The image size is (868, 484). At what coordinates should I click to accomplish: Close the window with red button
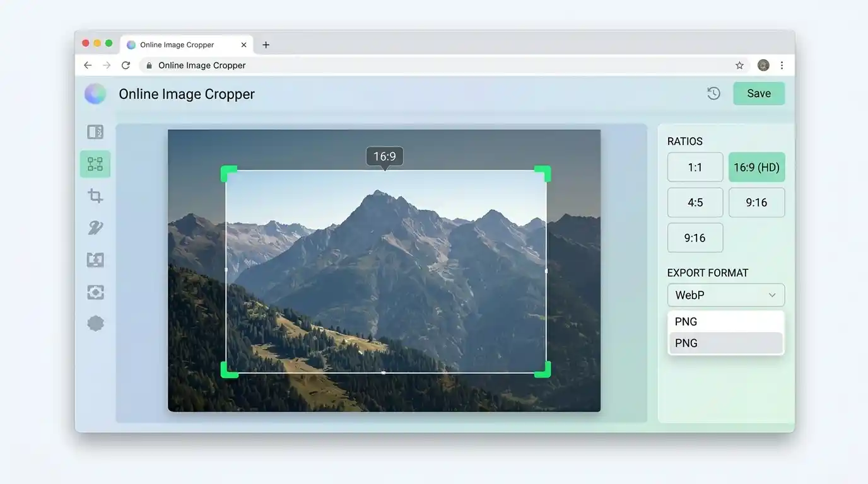(86, 43)
